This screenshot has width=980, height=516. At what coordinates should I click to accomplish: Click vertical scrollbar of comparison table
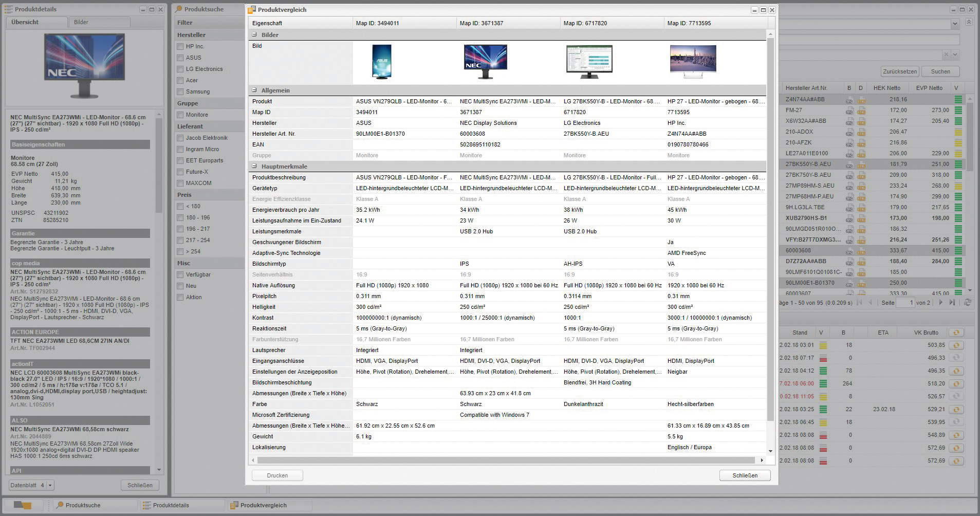point(770,229)
